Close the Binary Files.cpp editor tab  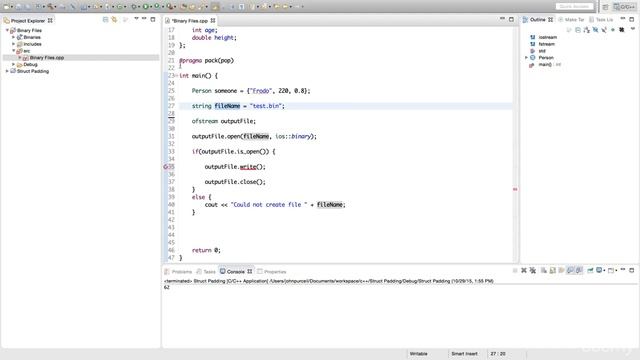(213, 20)
